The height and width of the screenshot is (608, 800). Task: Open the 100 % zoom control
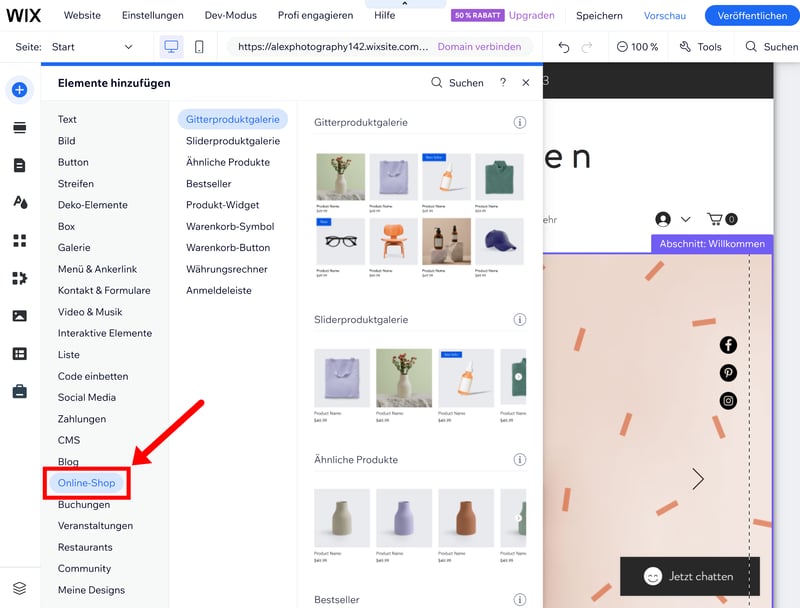[638, 47]
